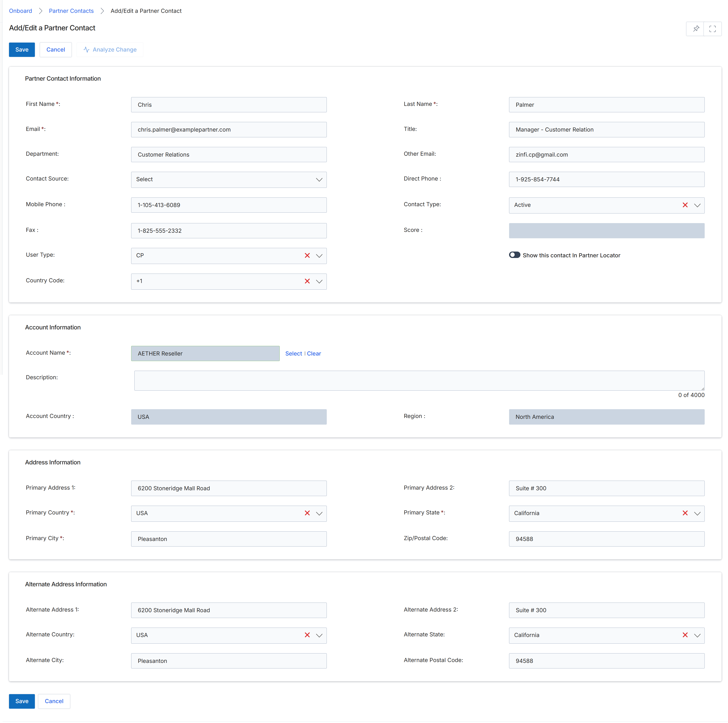Click the Partner Contact Information heading
Screen dimensions: 728x723
pyautogui.click(x=63, y=78)
